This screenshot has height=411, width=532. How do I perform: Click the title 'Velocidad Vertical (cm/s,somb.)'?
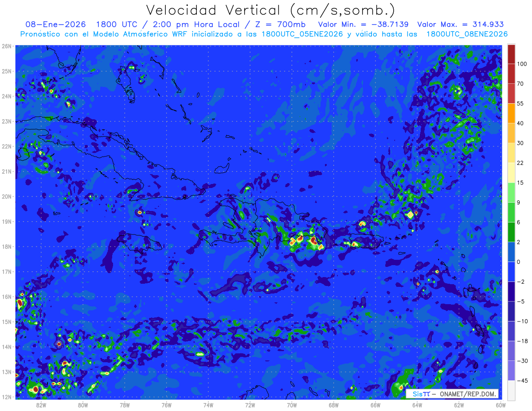[x=270, y=10]
